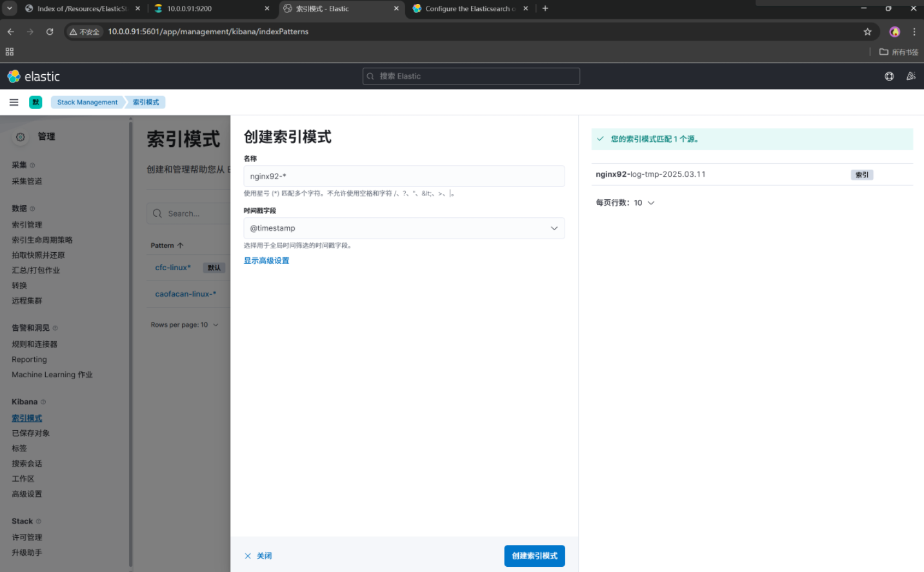Open 汇总/打包作业 in sidebar

pyautogui.click(x=35, y=270)
